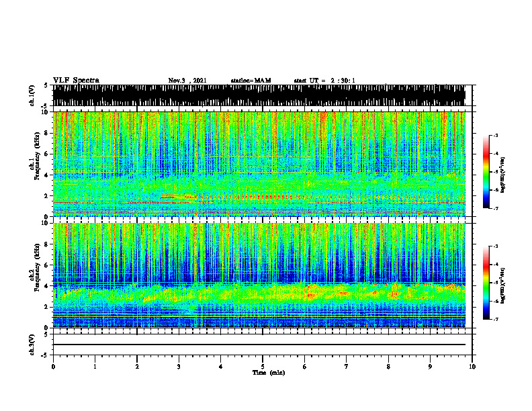Screen dimensions: 532x411
Task: Click the "-5" tick of the ch.3(V) axis
Action: (x=46, y=355)
